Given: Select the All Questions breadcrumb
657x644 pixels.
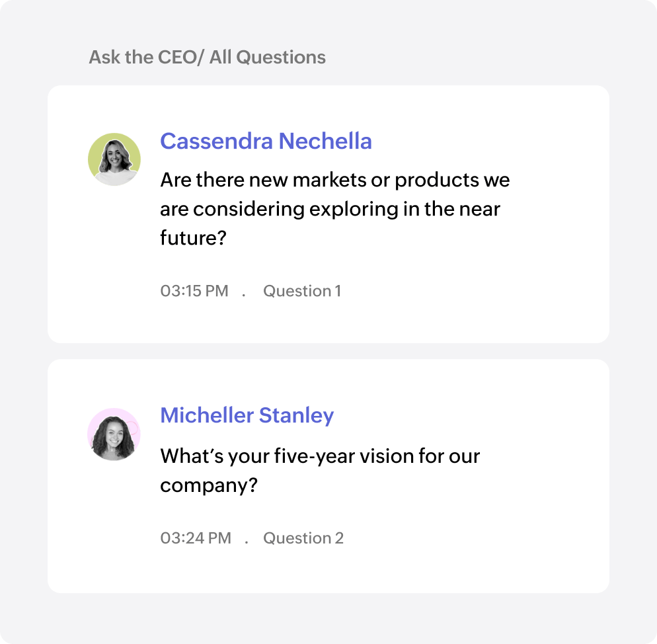Looking at the screenshot, I should (267, 58).
